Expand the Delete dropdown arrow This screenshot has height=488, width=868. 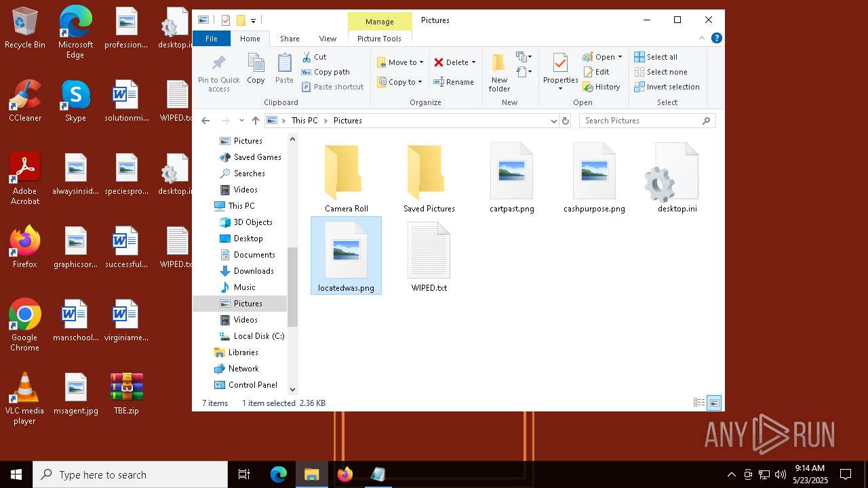coord(473,62)
